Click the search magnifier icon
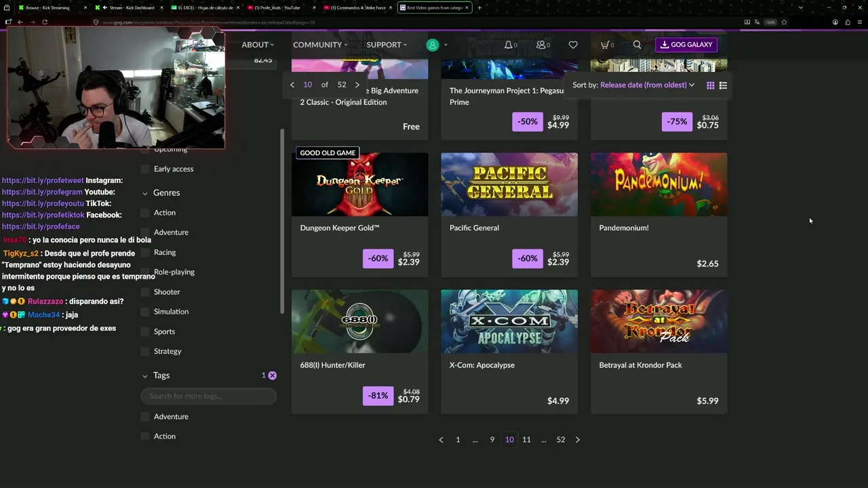This screenshot has height=488, width=868. [637, 45]
